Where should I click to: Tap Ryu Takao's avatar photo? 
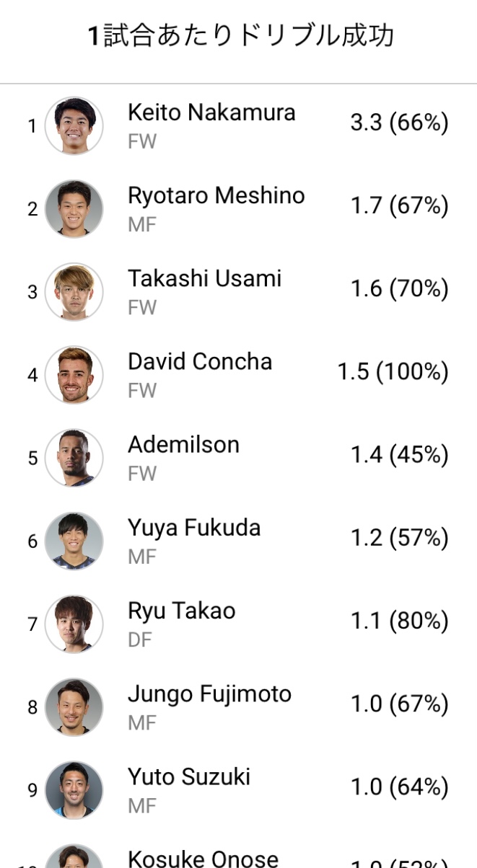74,624
